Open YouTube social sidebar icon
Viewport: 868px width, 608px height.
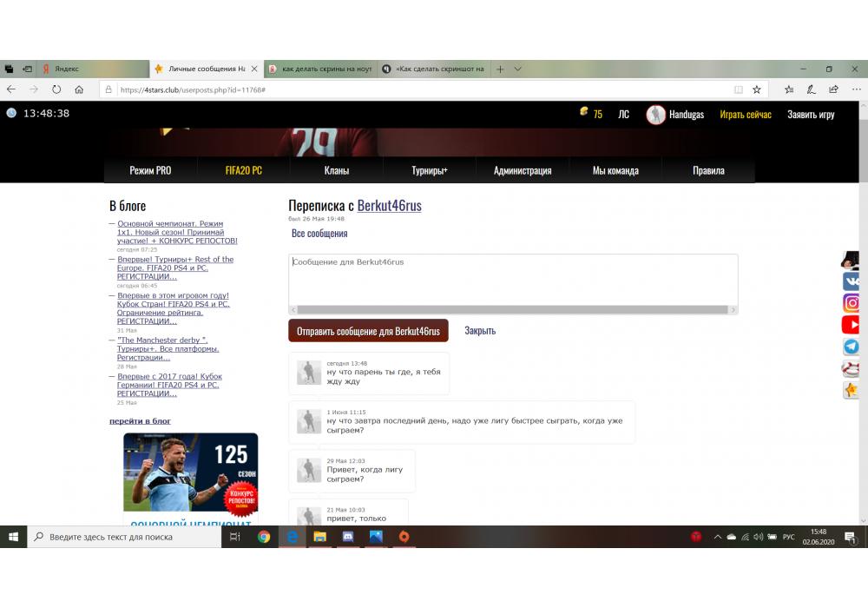[851, 325]
